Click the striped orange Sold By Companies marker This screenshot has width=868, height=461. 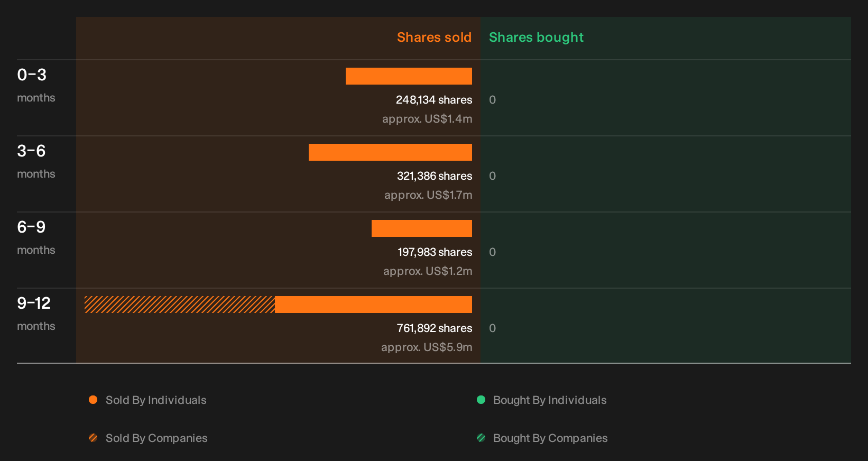point(93,438)
